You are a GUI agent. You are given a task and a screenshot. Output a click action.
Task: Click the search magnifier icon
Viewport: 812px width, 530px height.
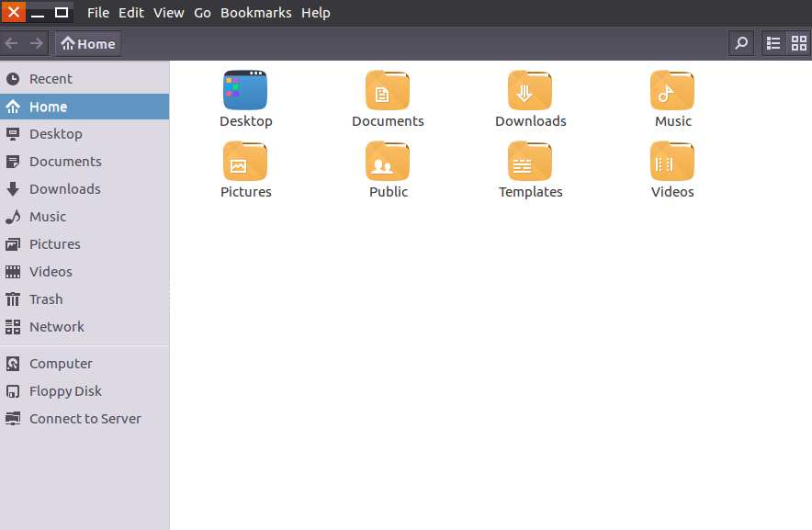click(740, 43)
